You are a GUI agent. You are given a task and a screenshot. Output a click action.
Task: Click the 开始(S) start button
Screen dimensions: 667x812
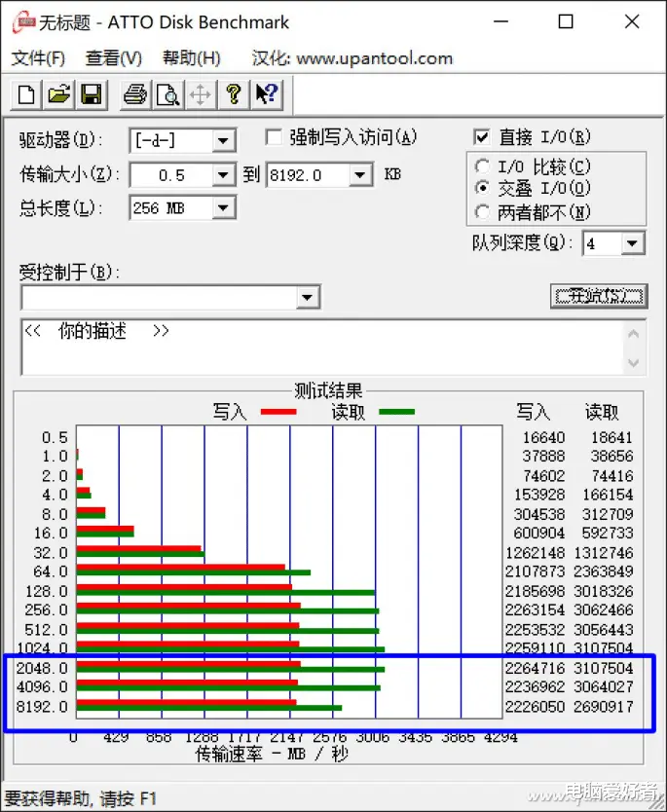599,296
